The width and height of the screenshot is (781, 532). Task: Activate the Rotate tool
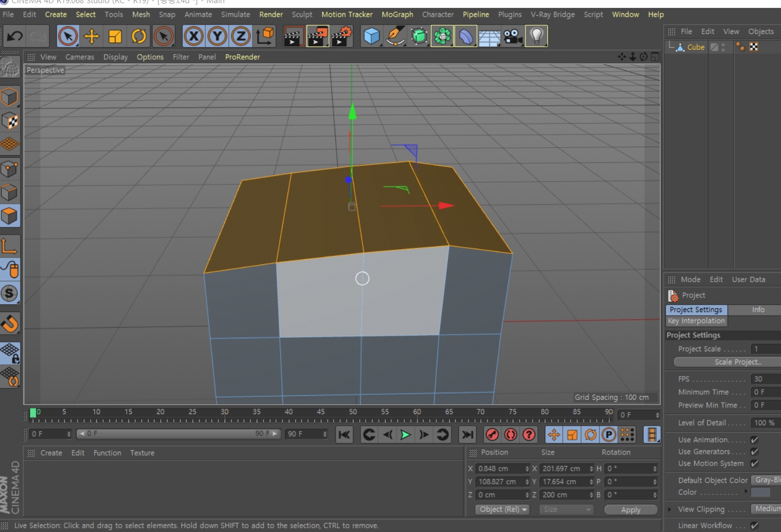pos(139,36)
